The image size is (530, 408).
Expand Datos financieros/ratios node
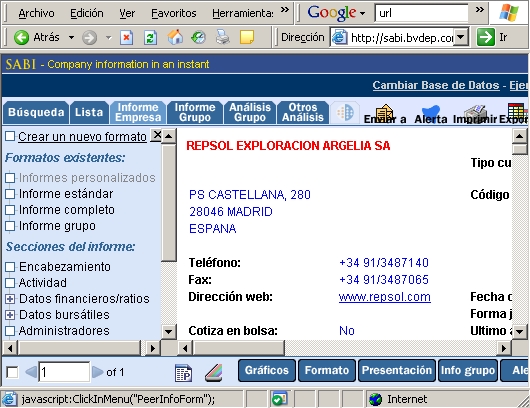(10, 299)
